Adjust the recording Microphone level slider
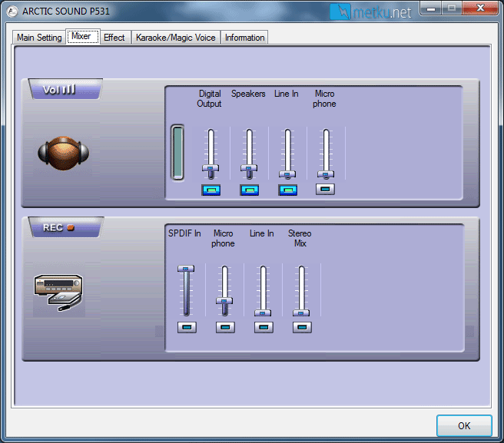 (x=224, y=301)
